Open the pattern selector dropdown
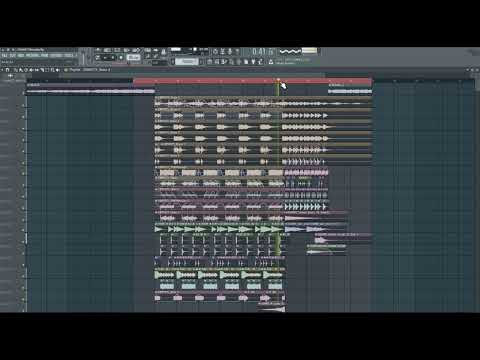The width and height of the screenshot is (480, 360). pos(187,62)
